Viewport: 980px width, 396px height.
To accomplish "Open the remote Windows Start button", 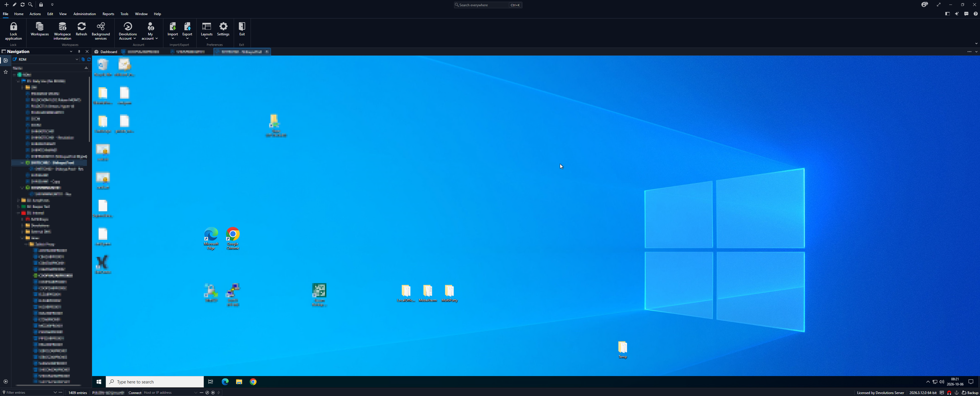I will 99,381.
